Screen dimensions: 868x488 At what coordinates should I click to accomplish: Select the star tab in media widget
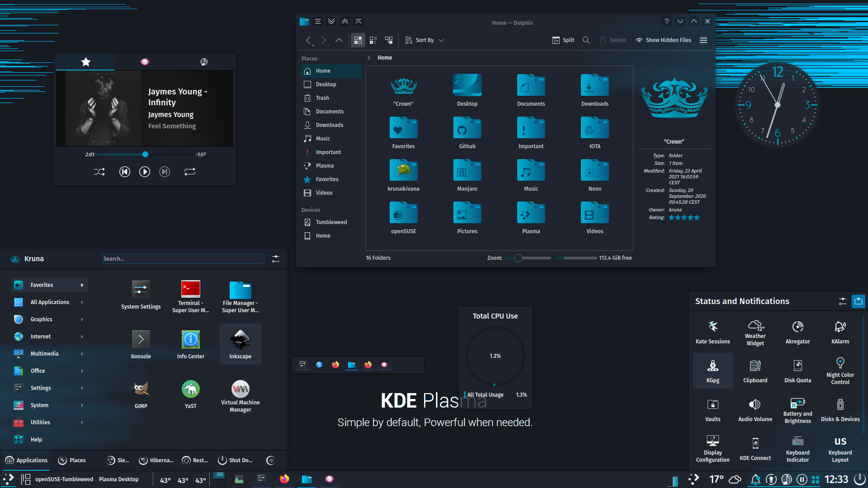tap(86, 62)
